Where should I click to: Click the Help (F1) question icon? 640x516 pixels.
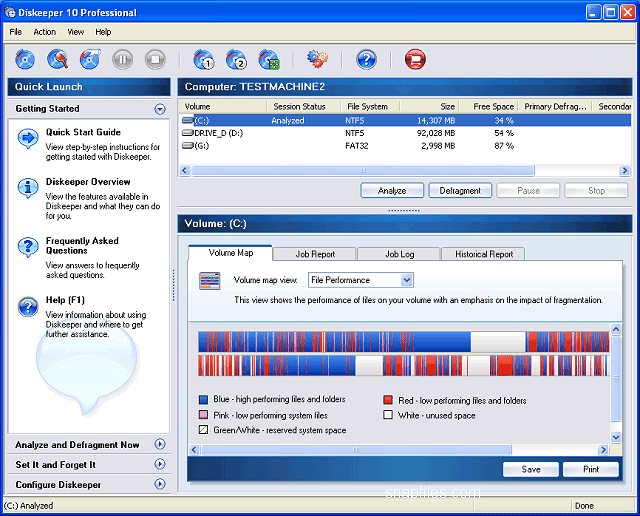(x=28, y=307)
